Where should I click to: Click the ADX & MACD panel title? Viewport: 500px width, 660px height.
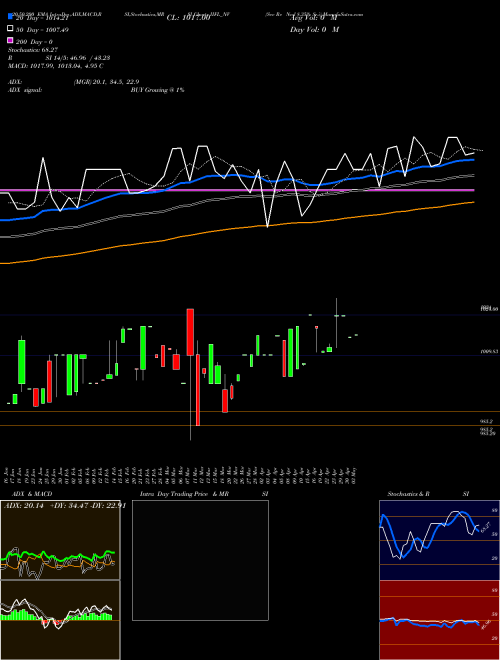pos(32,494)
